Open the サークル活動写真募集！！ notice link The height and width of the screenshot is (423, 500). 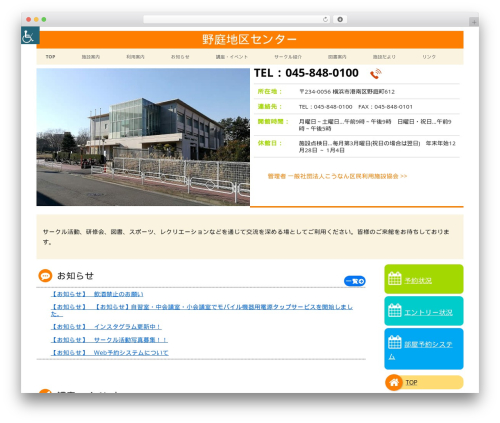(x=109, y=340)
